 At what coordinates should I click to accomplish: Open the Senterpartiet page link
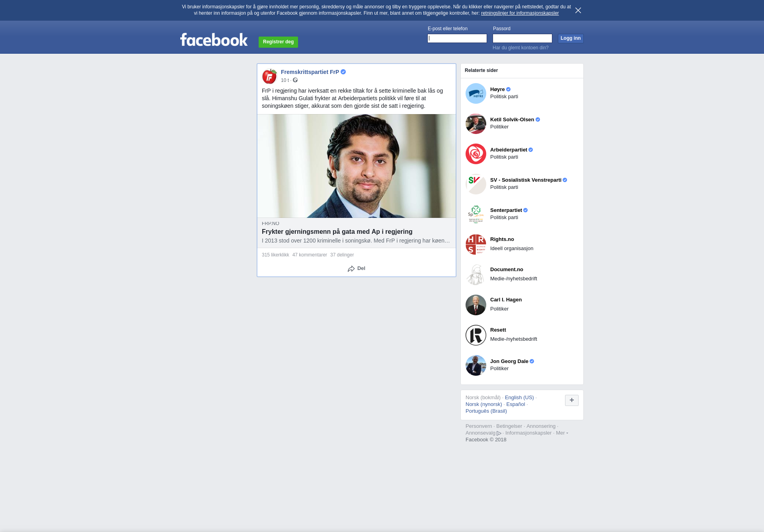[506, 210]
